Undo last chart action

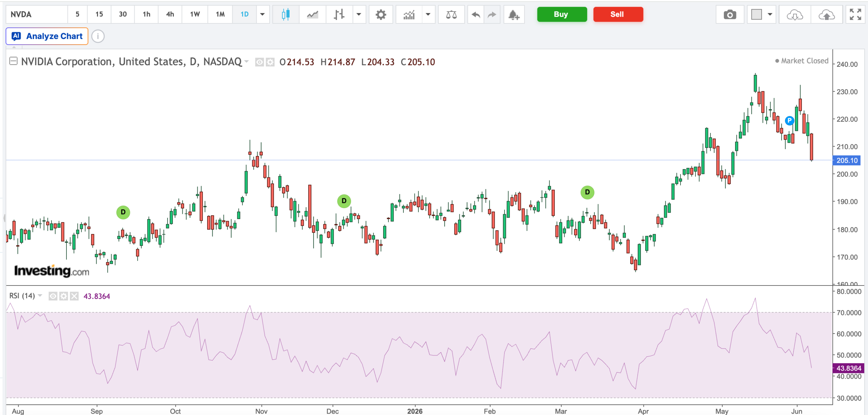coord(476,14)
